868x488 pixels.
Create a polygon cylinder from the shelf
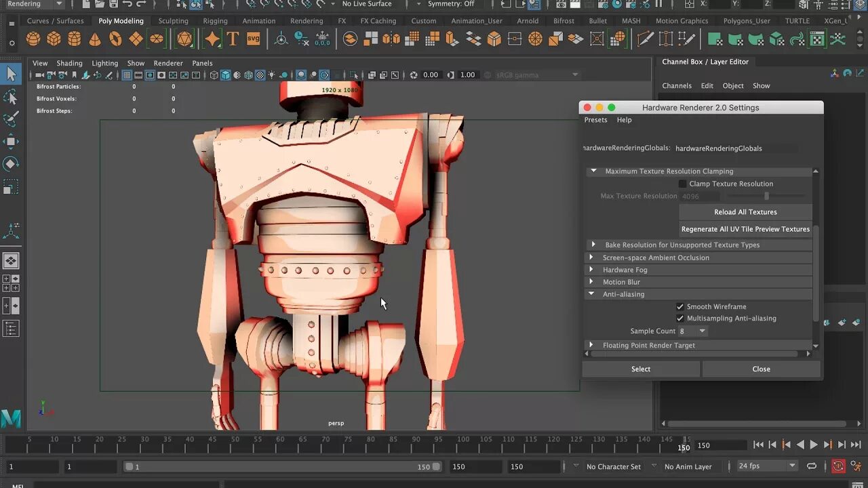pyautogui.click(x=74, y=39)
